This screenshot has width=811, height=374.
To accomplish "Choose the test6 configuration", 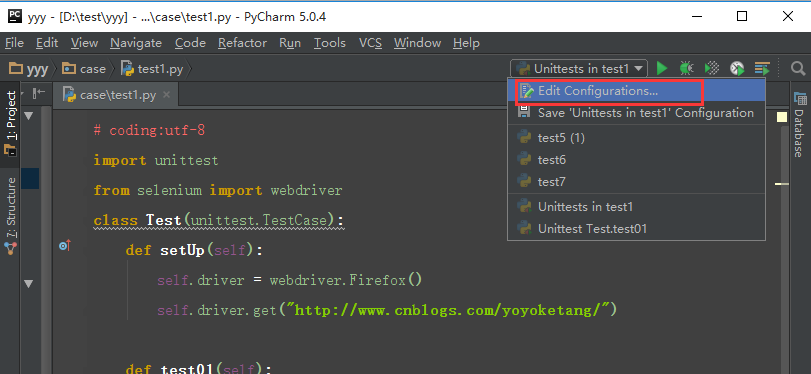I will click(x=637, y=160).
